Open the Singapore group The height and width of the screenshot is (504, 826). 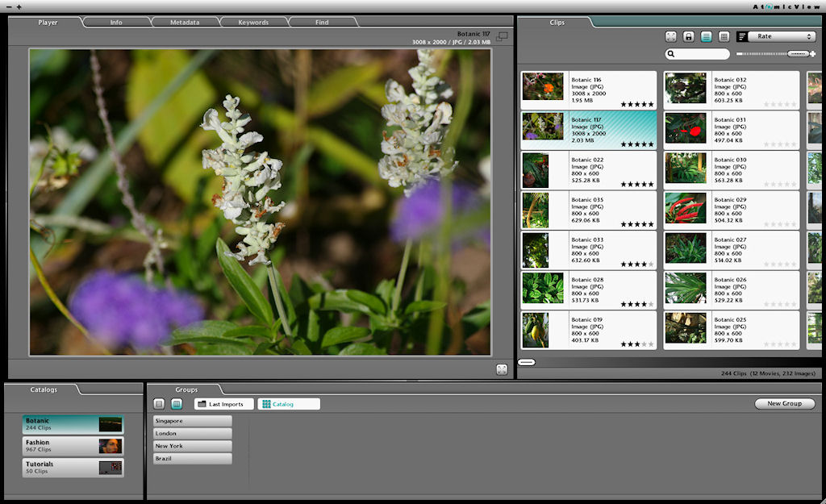[193, 421]
